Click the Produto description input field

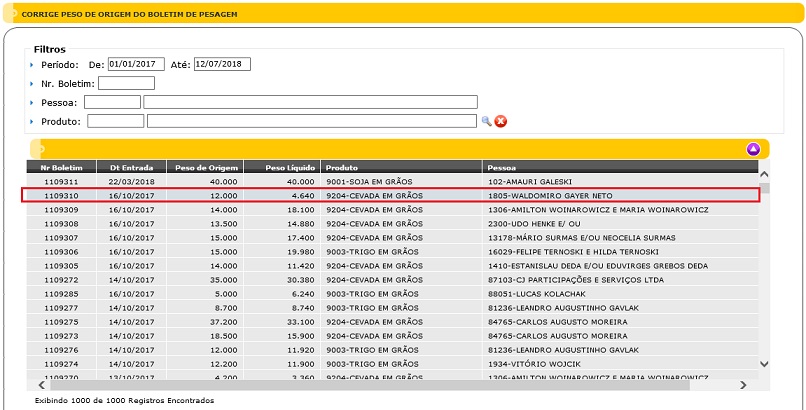click(x=311, y=121)
